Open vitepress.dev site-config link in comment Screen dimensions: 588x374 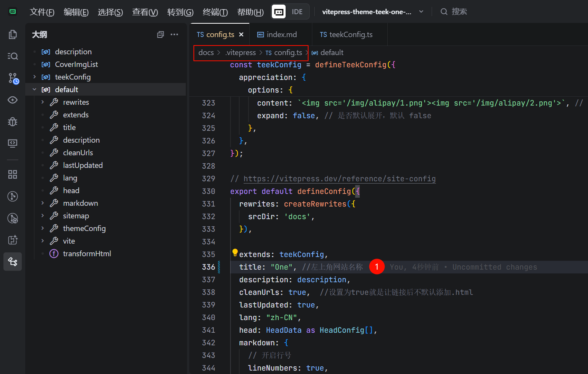coord(339,179)
